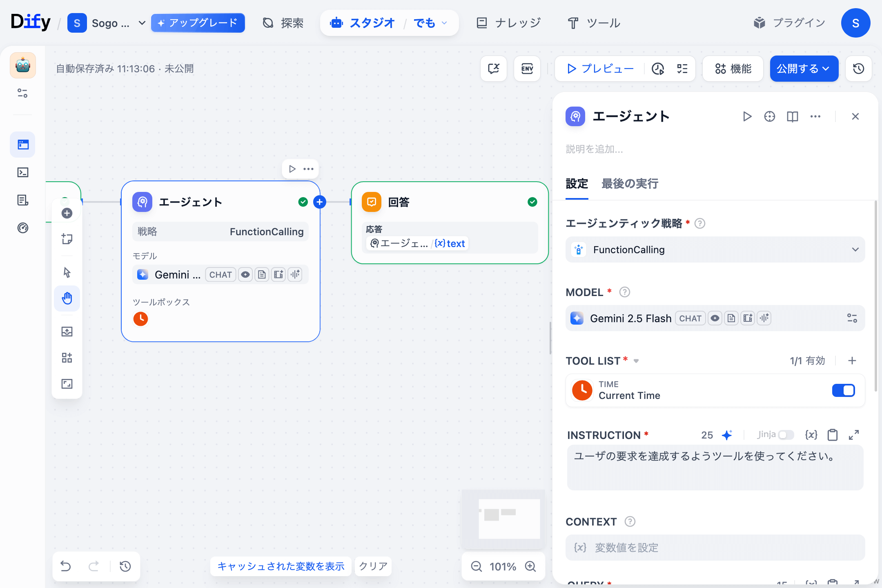Open ナレッジ from the top navigation
Image resolution: width=882 pixels, height=588 pixels.
tap(508, 23)
